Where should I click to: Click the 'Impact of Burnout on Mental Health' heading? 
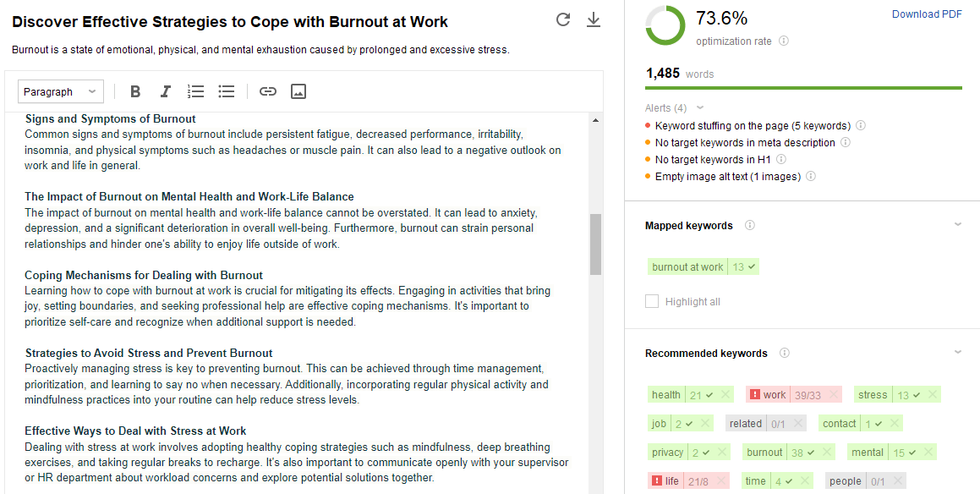pyautogui.click(x=189, y=196)
